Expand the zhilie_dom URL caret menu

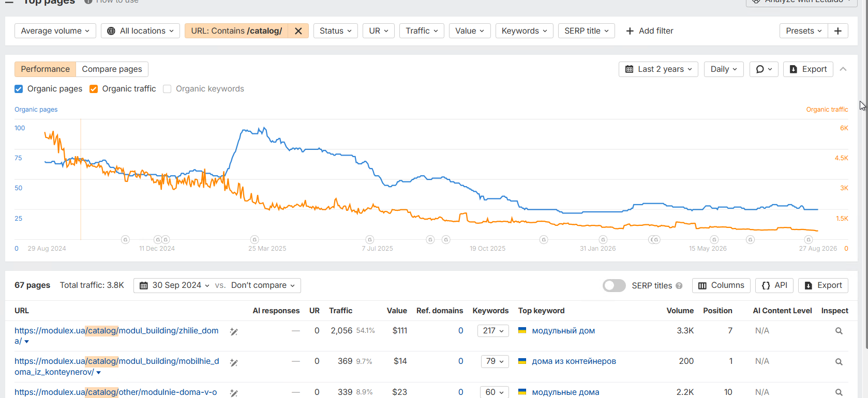26,342
